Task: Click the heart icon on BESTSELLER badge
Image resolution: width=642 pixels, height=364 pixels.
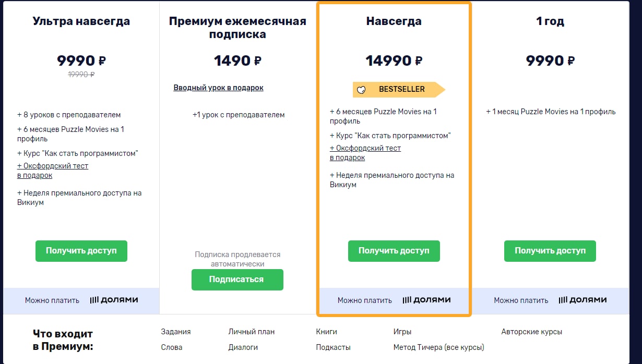Action: point(361,90)
